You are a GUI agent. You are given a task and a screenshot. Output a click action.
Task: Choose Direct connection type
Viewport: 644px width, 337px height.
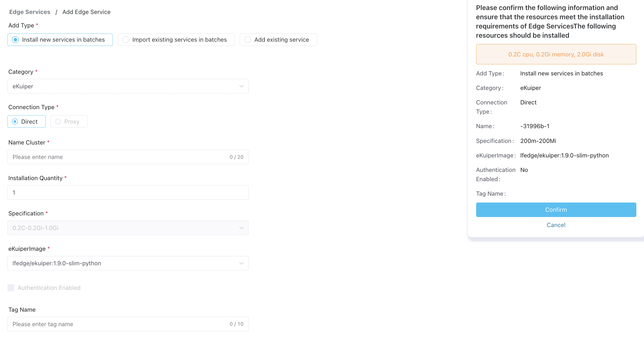click(26, 122)
